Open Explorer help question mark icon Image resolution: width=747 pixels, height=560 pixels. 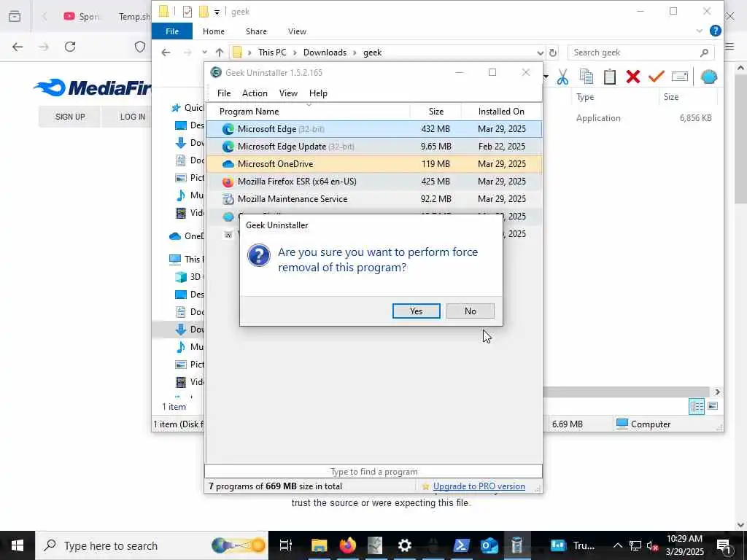pos(715,31)
